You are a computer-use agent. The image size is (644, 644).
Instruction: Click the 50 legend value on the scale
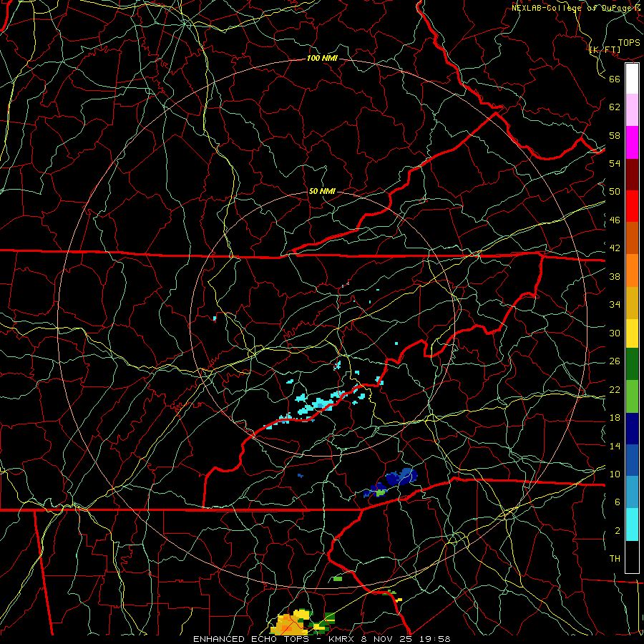click(x=615, y=192)
